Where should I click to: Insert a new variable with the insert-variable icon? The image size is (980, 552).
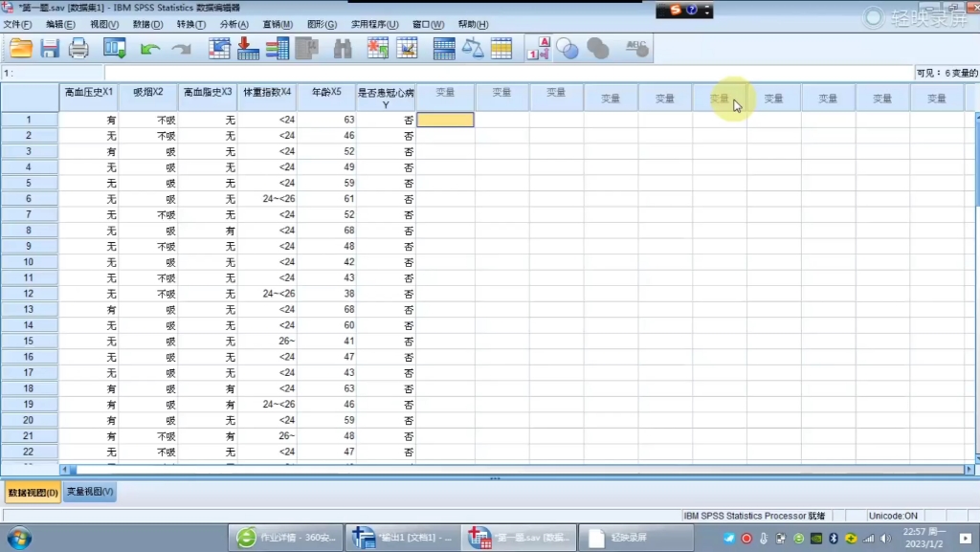pos(406,48)
